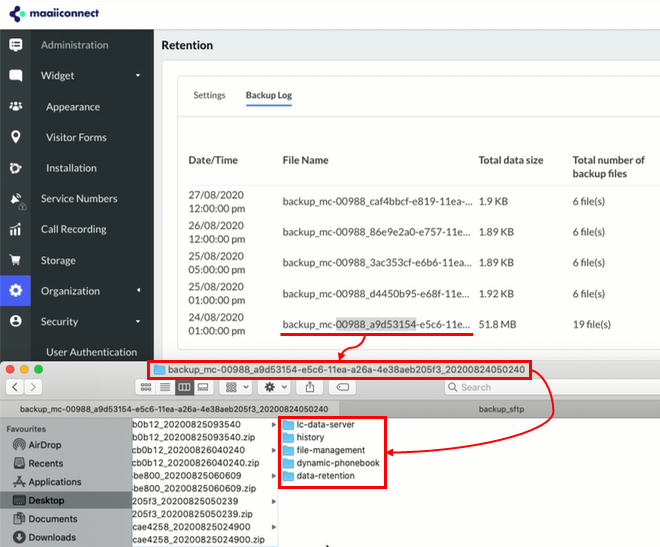The image size is (660, 547).
Task: Open Service Numbers menu item
Action: [79, 199]
